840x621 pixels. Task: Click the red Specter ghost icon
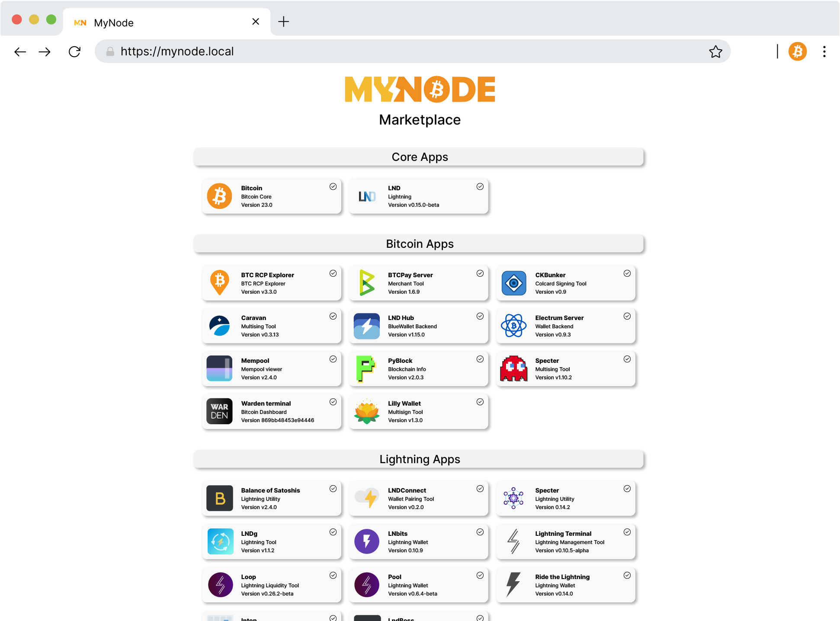pos(514,368)
